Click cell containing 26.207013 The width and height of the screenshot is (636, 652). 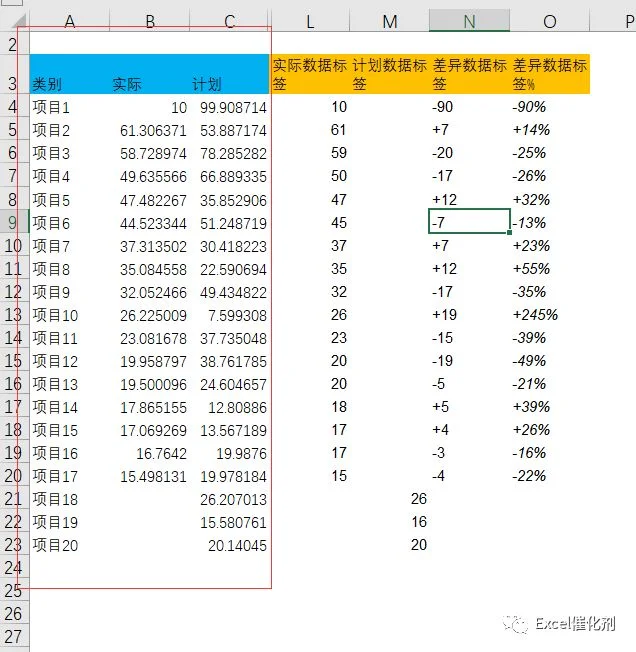(x=229, y=499)
